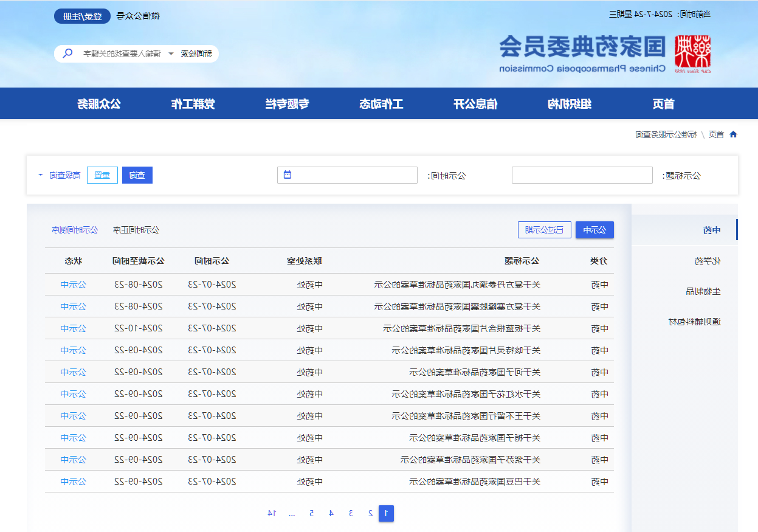Click the home icon in the breadcrumb
758x532 pixels.
pyautogui.click(x=734, y=134)
